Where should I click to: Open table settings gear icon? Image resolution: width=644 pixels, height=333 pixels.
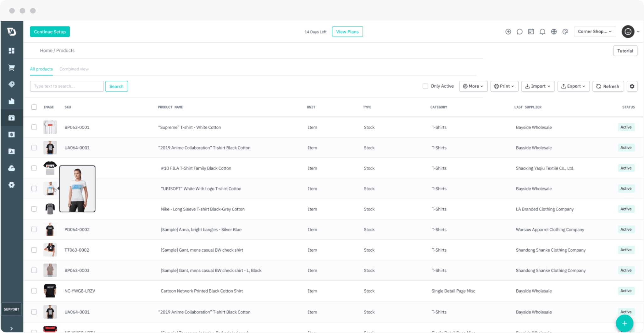pos(632,86)
